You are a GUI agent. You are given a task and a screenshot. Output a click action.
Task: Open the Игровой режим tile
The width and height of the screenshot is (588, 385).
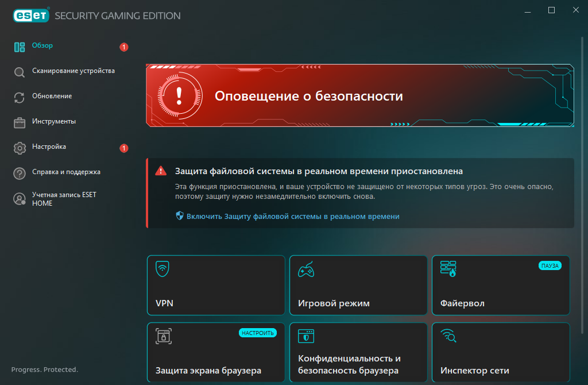(358, 285)
